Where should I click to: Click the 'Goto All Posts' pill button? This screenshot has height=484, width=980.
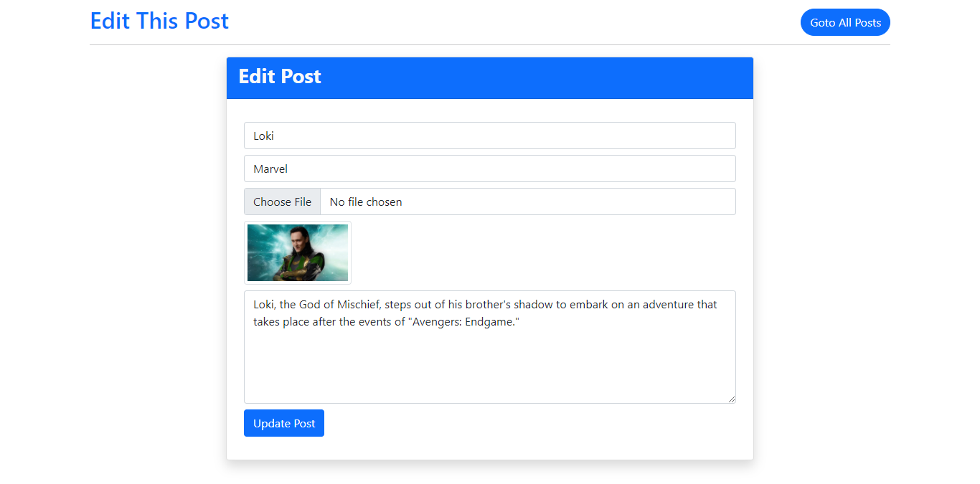(x=845, y=22)
